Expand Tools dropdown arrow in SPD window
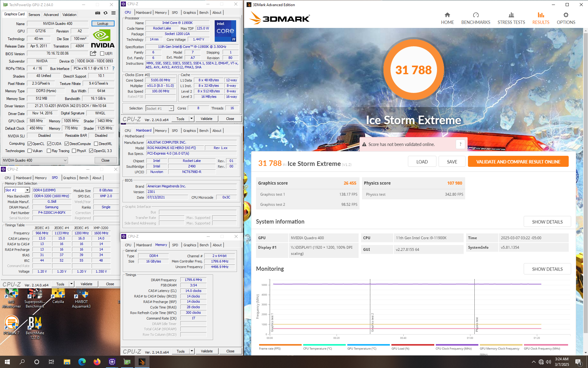Screen dimensions: 588x368 point(72,284)
